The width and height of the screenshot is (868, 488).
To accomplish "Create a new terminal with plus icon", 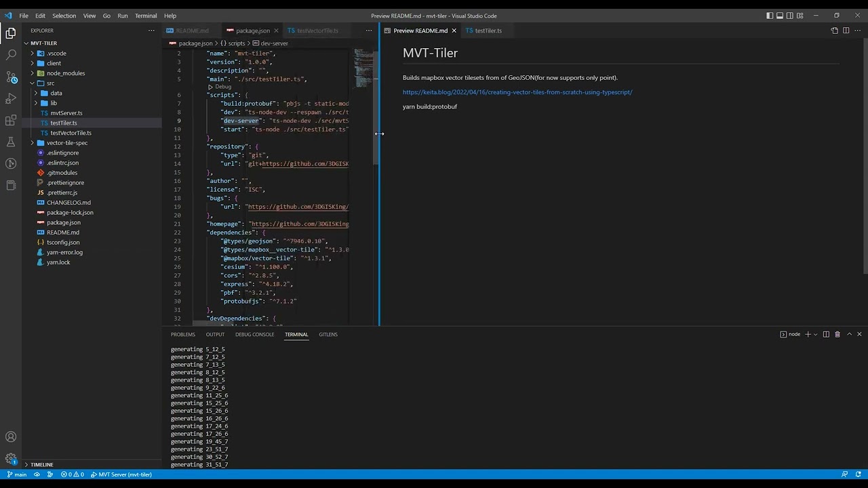I will (808, 334).
